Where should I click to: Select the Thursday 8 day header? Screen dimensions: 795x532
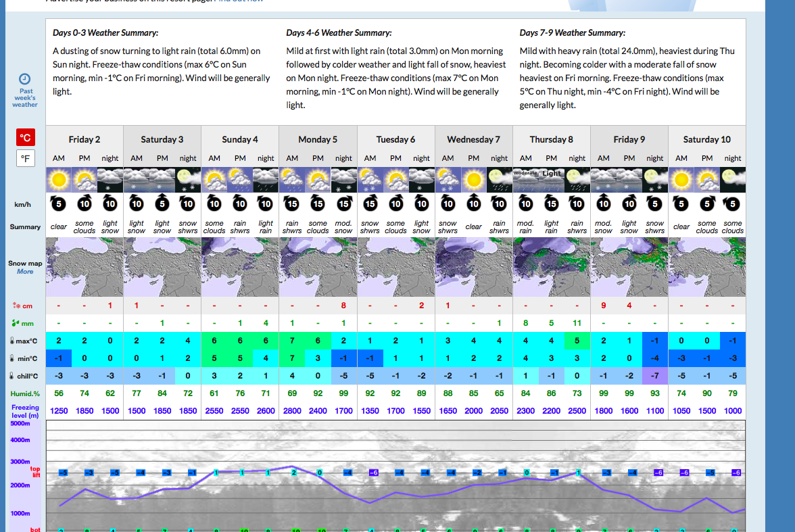pos(551,139)
